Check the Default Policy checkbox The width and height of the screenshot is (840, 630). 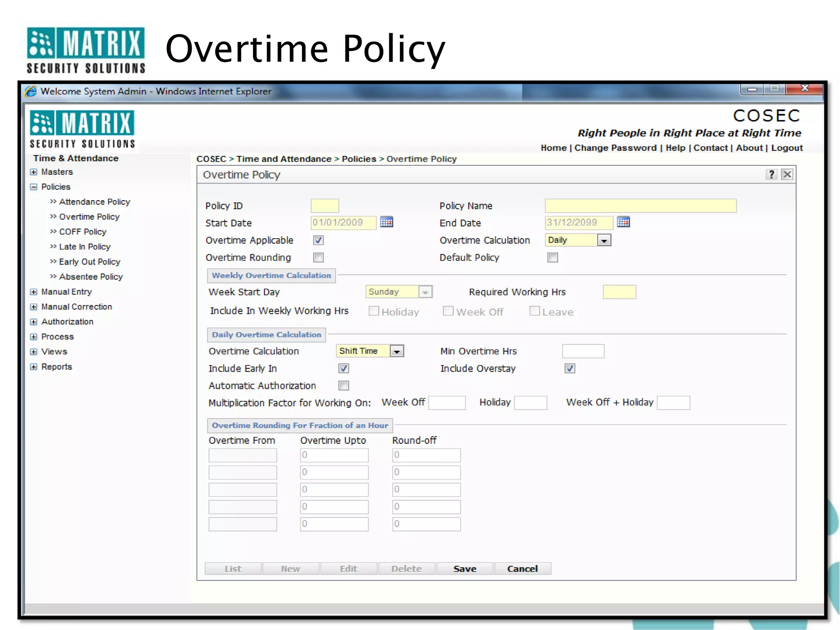[552, 258]
